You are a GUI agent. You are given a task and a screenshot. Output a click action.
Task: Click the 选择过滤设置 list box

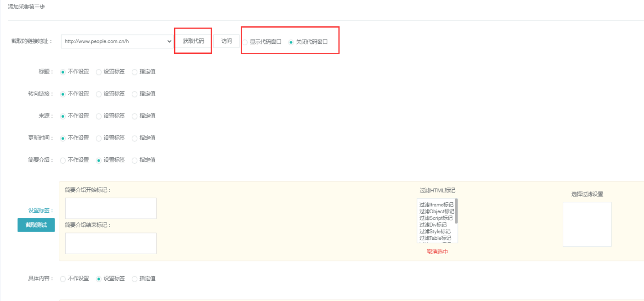pos(587,224)
